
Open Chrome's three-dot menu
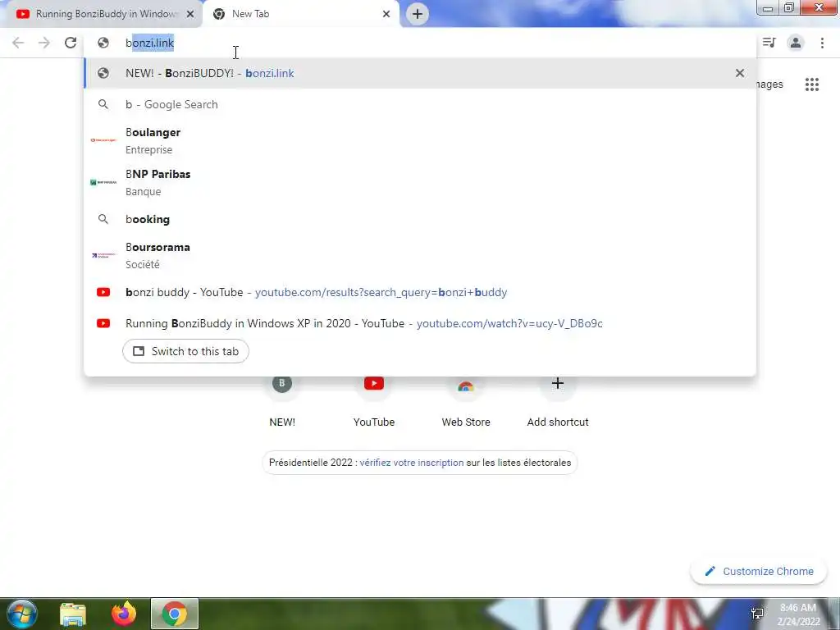(x=822, y=43)
